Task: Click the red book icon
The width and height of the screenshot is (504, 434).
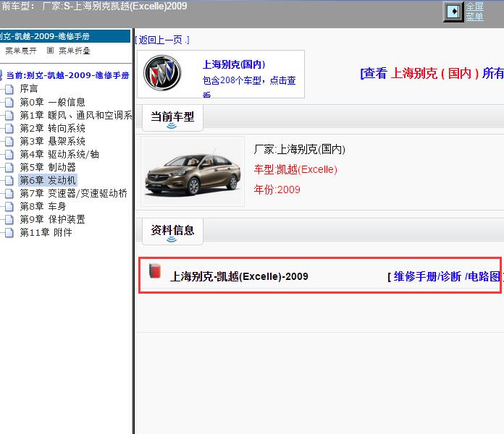Action: click(155, 271)
